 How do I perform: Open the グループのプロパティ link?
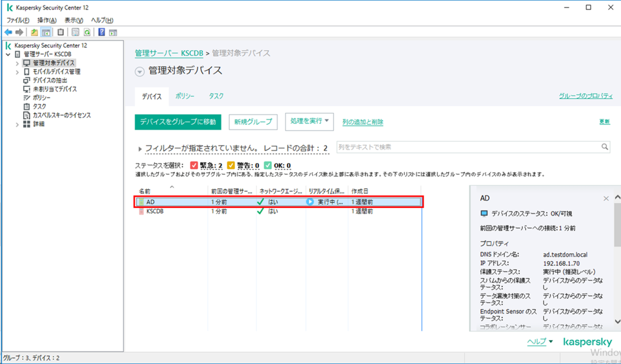pyautogui.click(x=586, y=96)
